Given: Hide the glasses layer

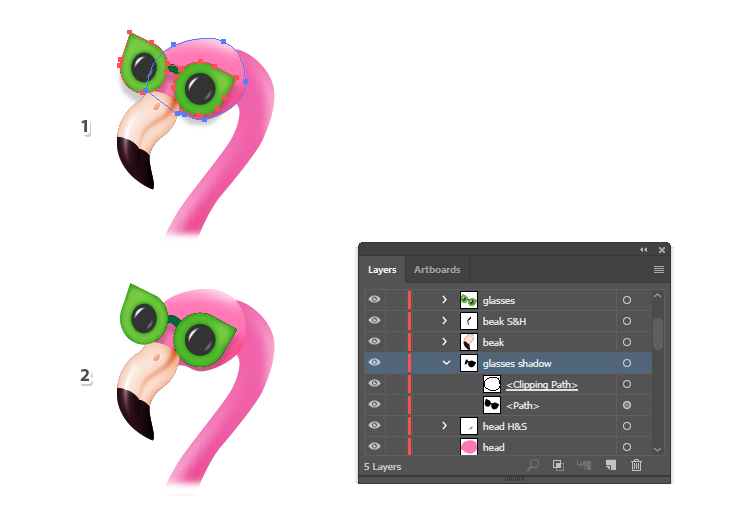Looking at the screenshot, I should (x=374, y=299).
